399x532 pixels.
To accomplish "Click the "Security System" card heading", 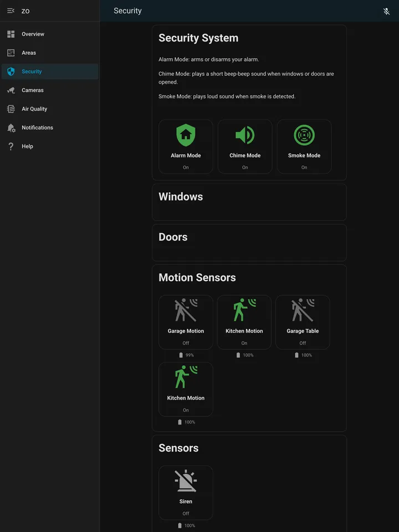I will coord(198,38).
